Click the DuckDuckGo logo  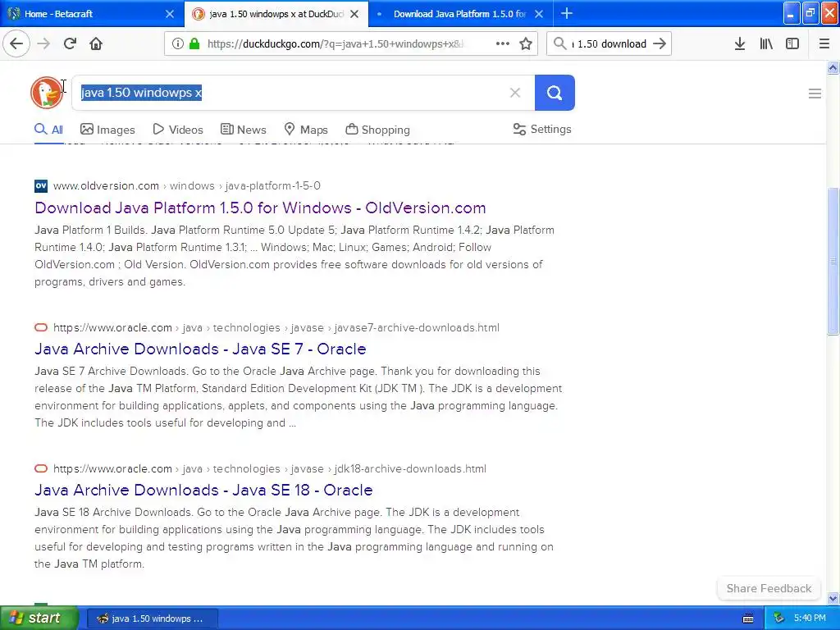pyautogui.click(x=47, y=93)
